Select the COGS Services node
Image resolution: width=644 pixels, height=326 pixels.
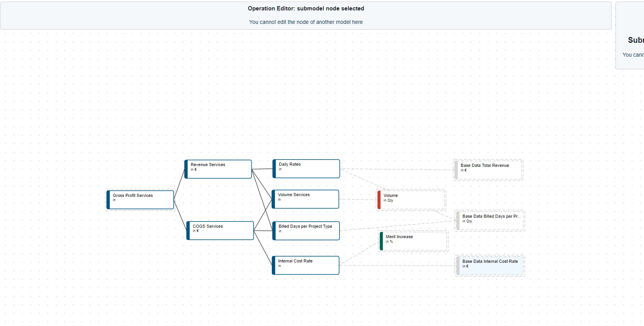[x=221, y=230]
